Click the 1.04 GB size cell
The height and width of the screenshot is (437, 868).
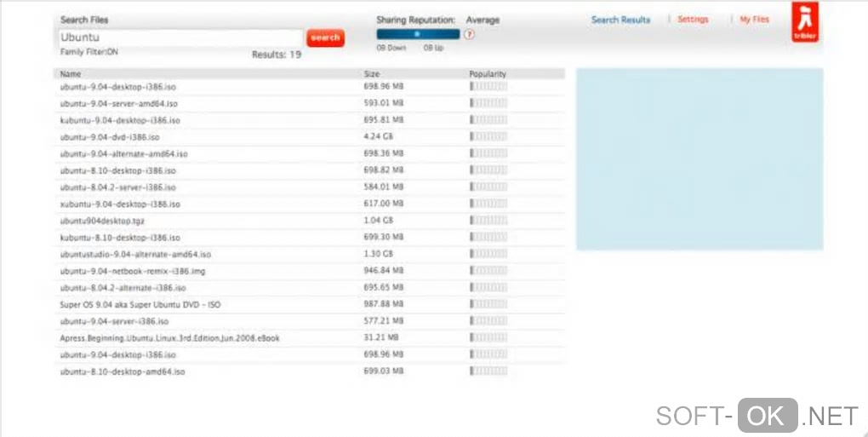tap(378, 220)
